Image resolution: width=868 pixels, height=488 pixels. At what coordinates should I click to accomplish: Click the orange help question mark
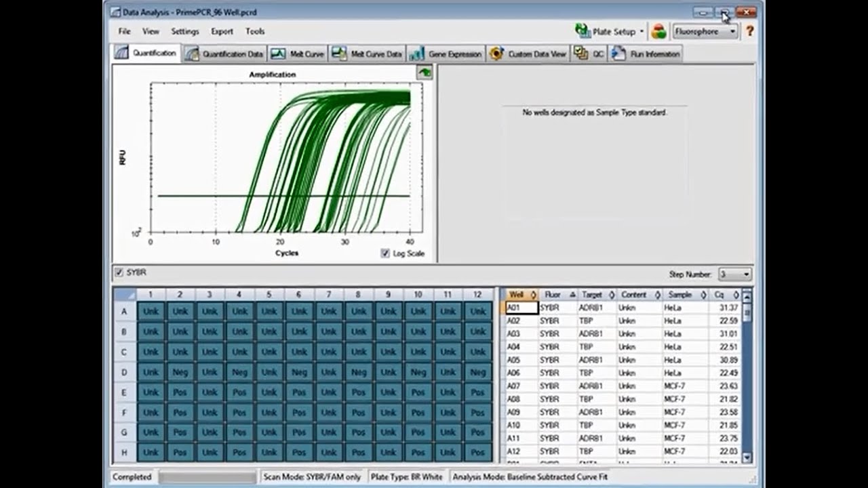[x=750, y=31]
